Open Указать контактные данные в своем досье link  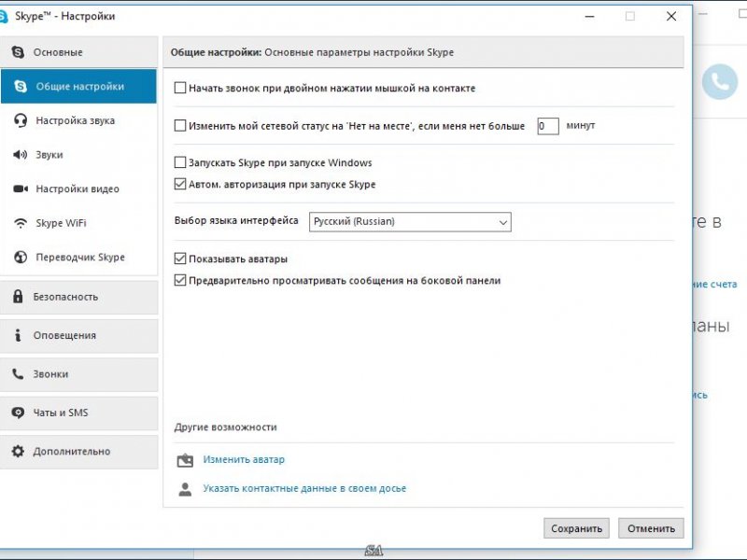[304, 488]
